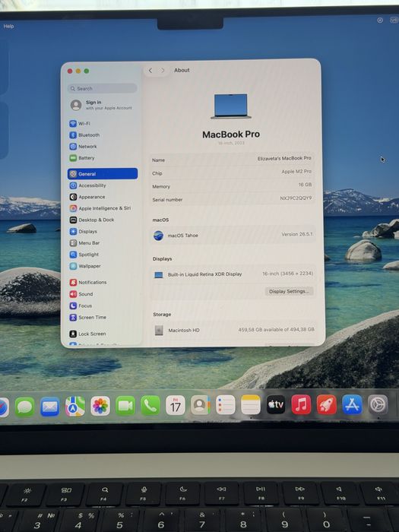Click the macOS Tahoe row

pos(233,235)
